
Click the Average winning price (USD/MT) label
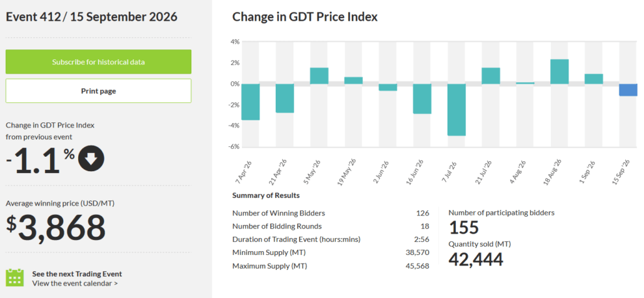pos(60,203)
